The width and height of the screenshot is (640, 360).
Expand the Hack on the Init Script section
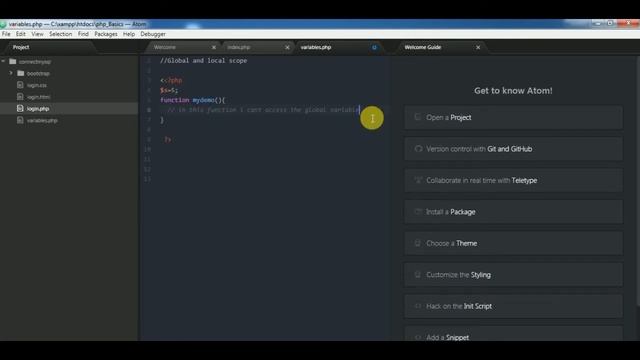(513, 306)
